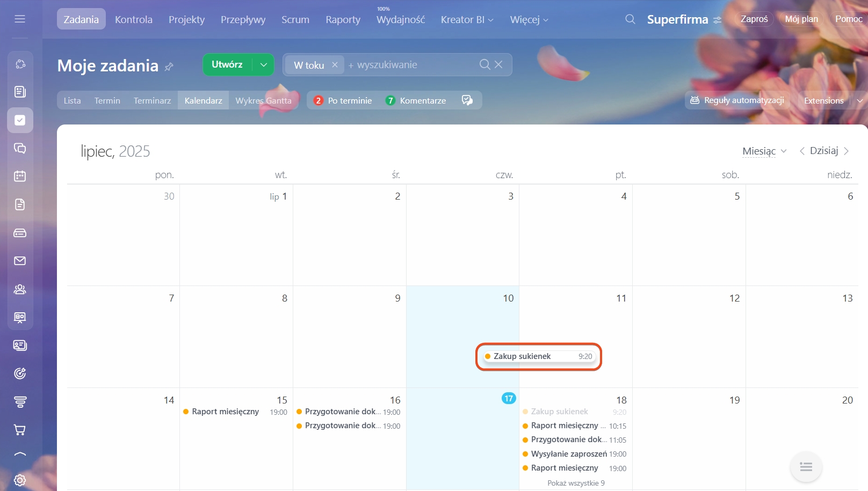Remove the W toku filter chip

tap(335, 64)
